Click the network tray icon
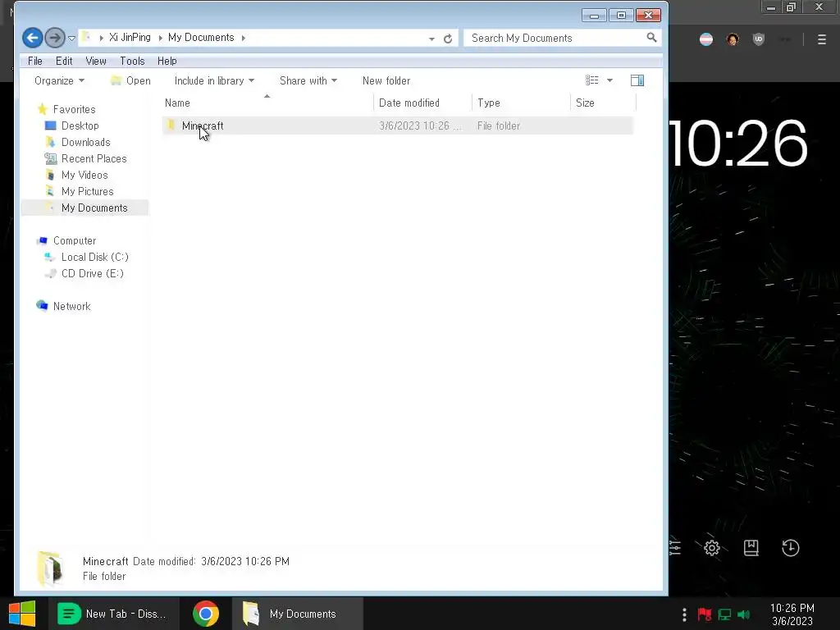 [x=725, y=614]
